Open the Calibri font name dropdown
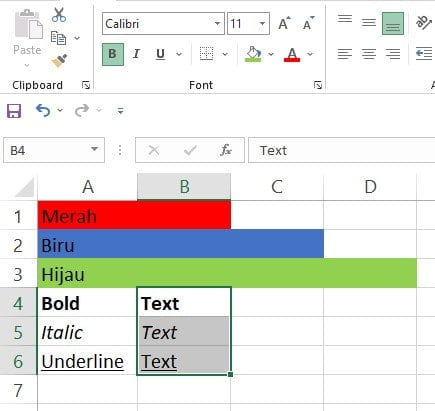Image resolution: width=435 pixels, height=411 pixels. pyautogui.click(x=217, y=24)
